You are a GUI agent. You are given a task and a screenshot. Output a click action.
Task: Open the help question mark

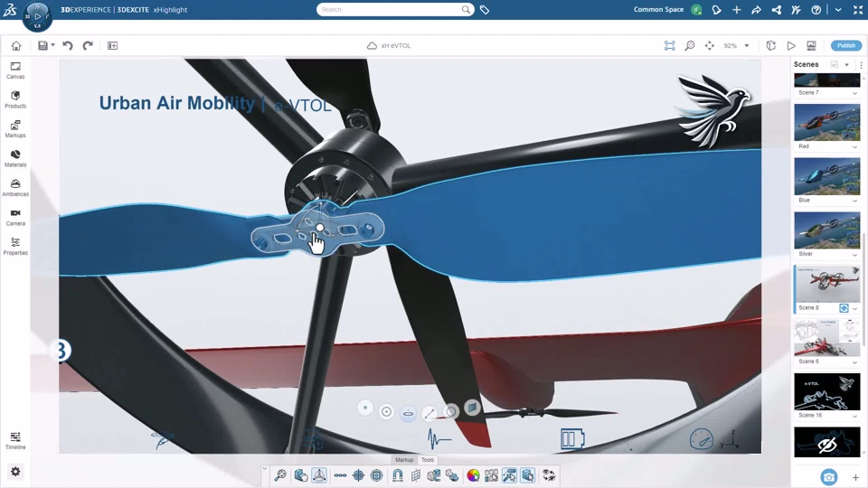816,9
